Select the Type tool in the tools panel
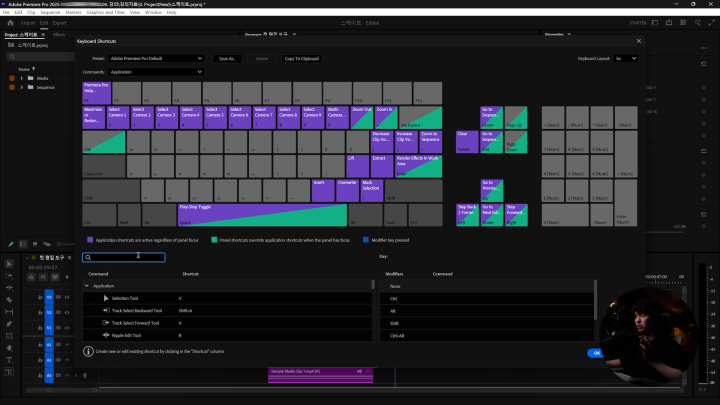 9,360
